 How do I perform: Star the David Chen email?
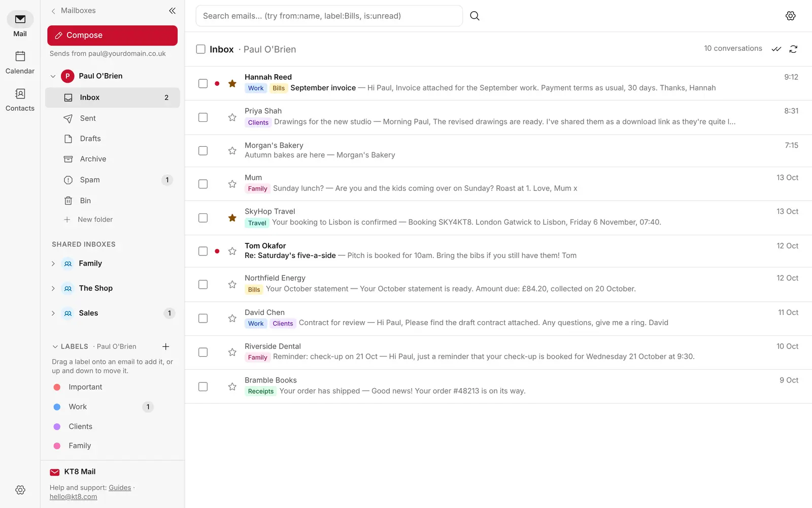click(x=232, y=319)
